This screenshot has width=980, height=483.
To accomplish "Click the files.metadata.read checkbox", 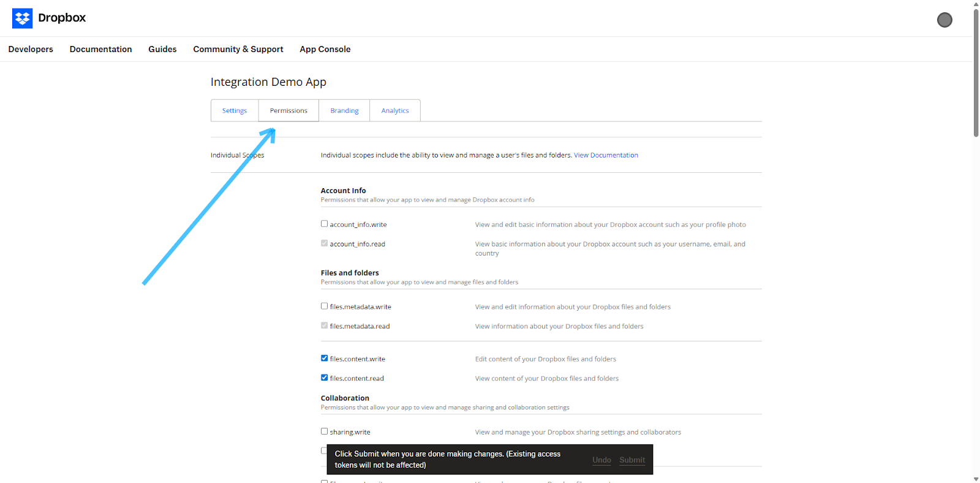I will pos(324,325).
